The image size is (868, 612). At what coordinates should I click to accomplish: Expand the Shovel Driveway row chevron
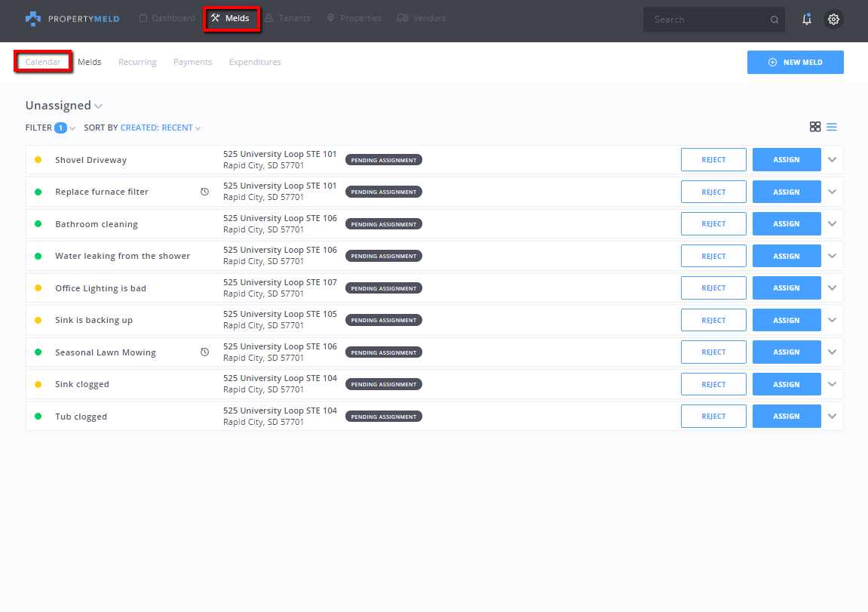coord(833,159)
